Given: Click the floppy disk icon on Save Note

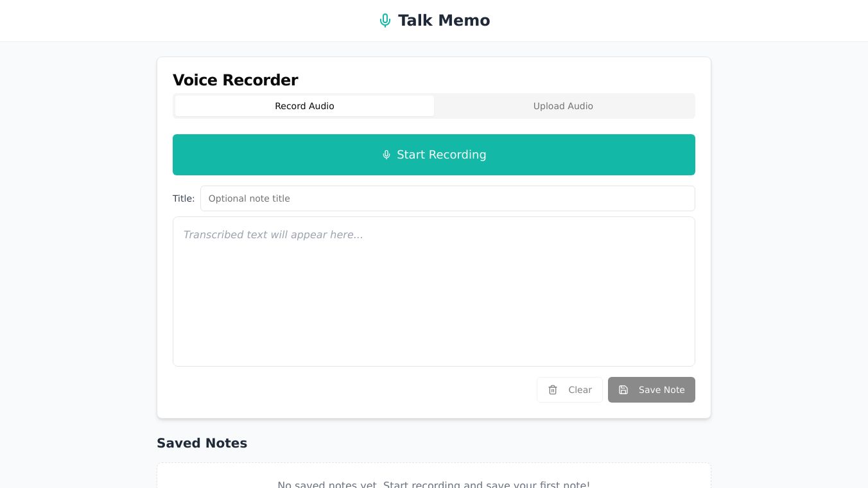Looking at the screenshot, I should coord(623,390).
